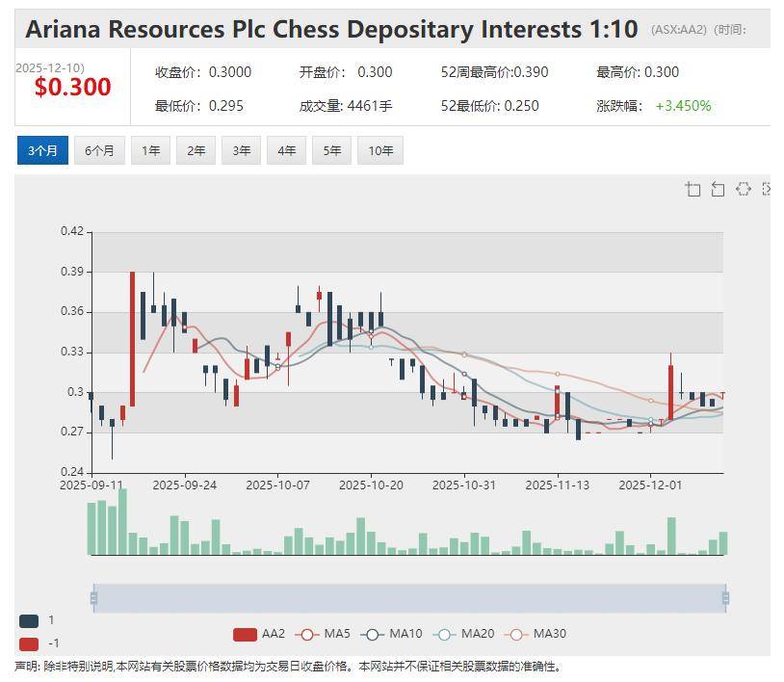The height and width of the screenshot is (682, 784).
Task: Select the 10年 range tab
Action: (380, 150)
